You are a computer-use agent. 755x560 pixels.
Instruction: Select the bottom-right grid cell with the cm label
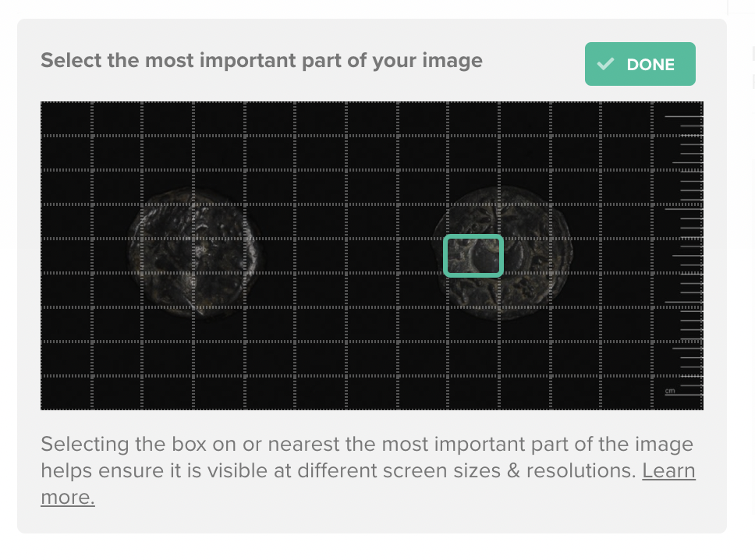678,392
